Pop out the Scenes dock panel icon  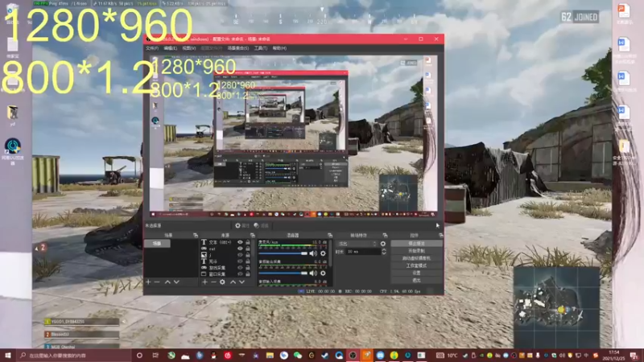pyautogui.click(x=195, y=235)
